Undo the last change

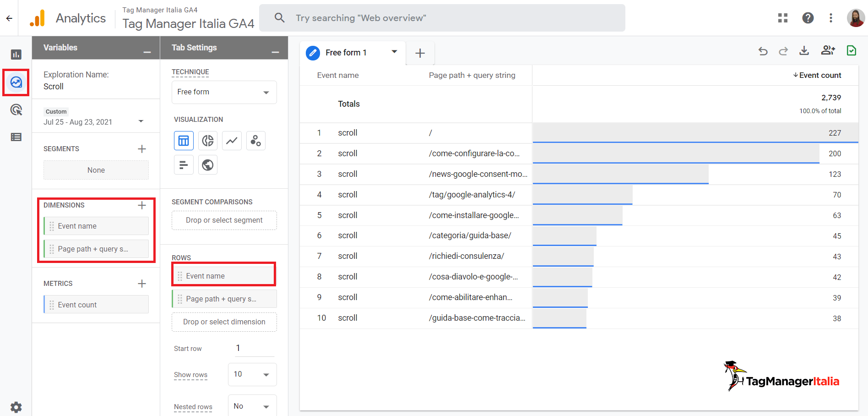click(x=763, y=51)
